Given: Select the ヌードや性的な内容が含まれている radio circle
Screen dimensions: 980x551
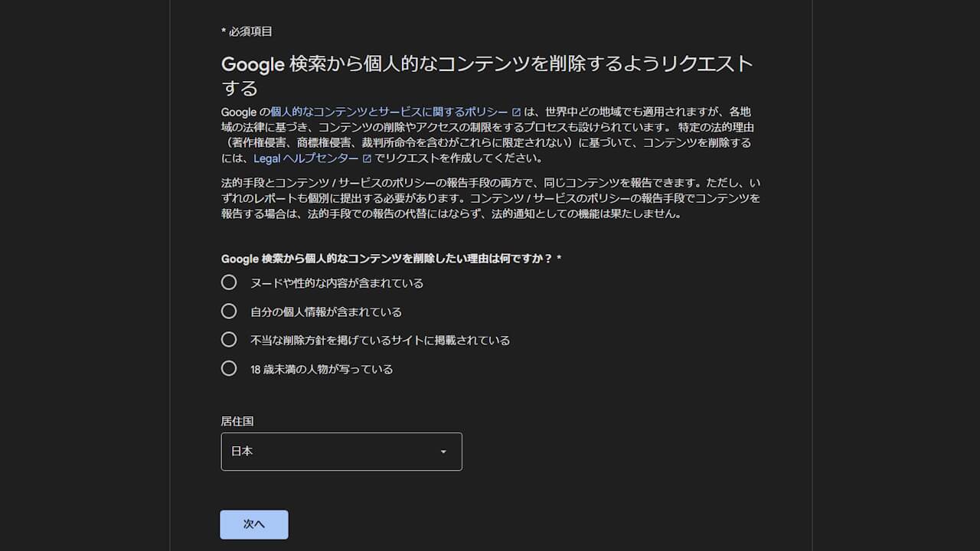Looking at the screenshot, I should coord(228,282).
